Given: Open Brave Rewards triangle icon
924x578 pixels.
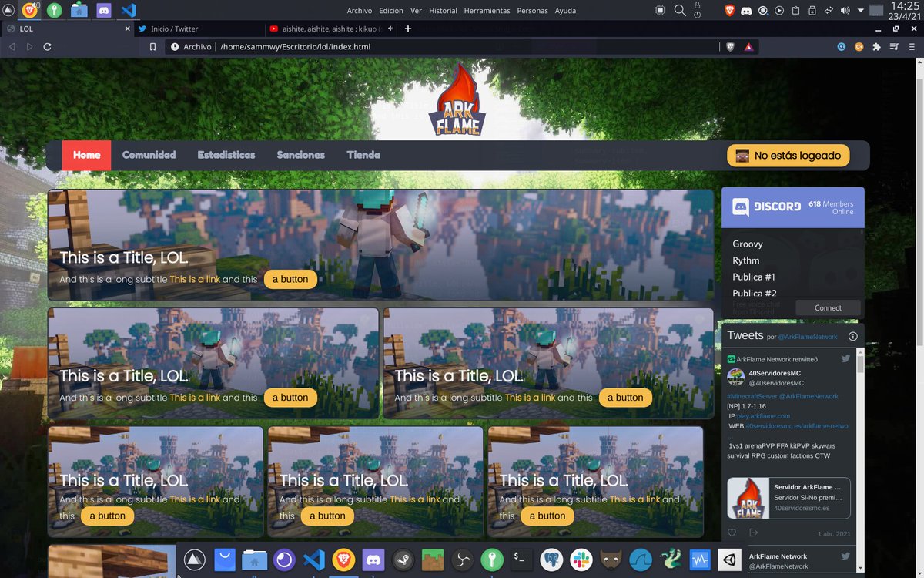Looking at the screenshot, I should coord(748,47).
